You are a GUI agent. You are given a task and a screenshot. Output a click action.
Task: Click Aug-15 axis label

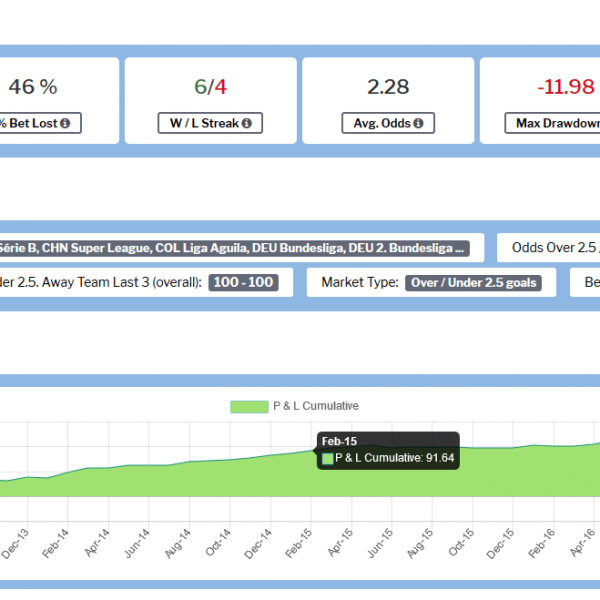[x=420, y=544]
